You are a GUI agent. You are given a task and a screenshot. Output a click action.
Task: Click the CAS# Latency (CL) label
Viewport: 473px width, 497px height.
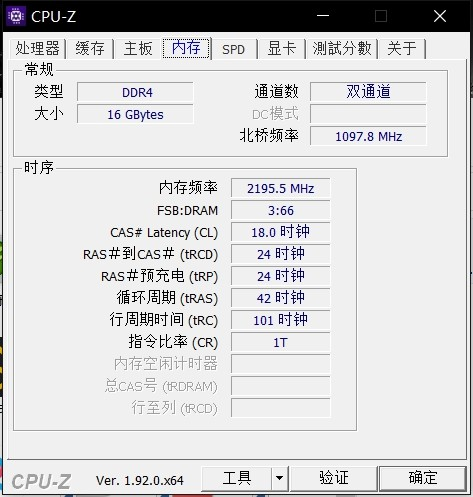tap(164, 233)
